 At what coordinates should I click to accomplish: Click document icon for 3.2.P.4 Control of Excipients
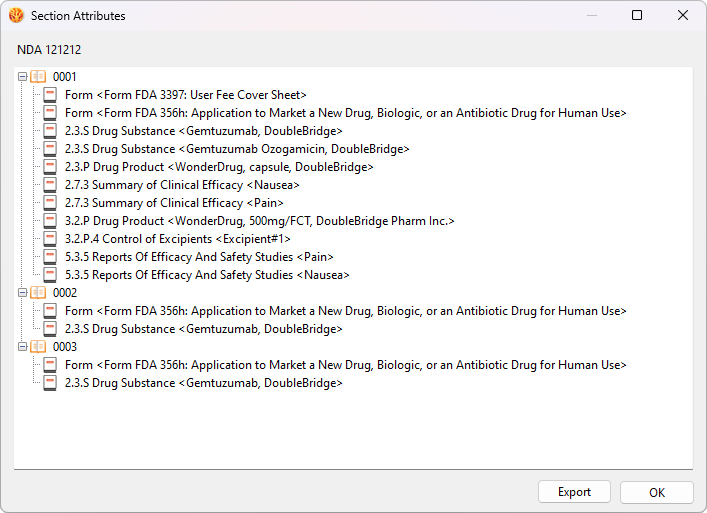click(x=50, y=239)
